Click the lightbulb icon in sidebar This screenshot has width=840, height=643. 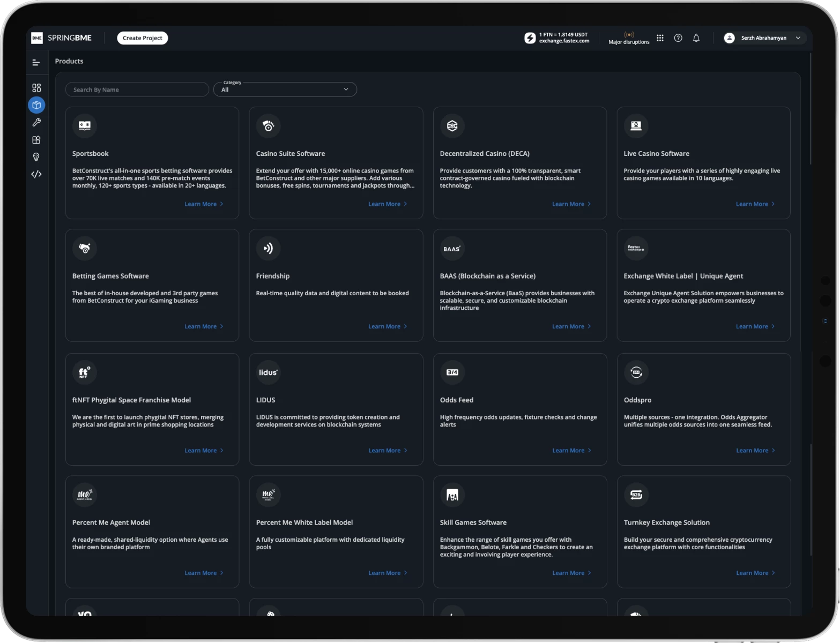(36, 157)
